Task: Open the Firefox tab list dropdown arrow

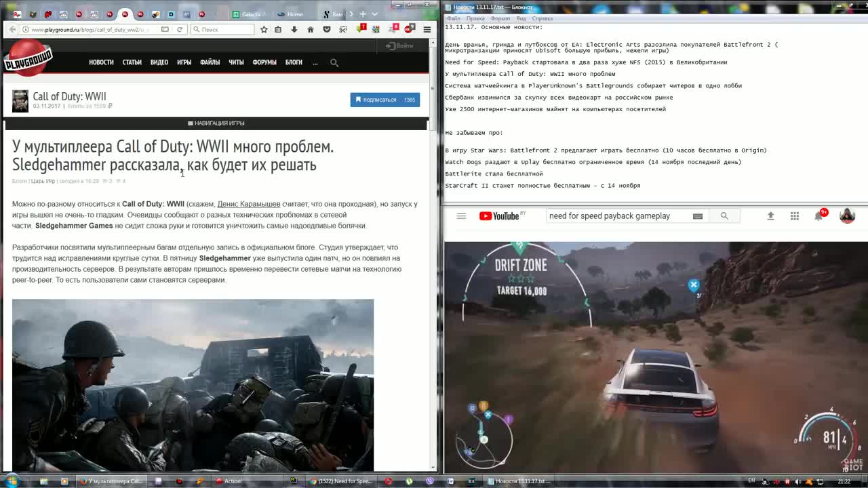Action: coord(375,14)
